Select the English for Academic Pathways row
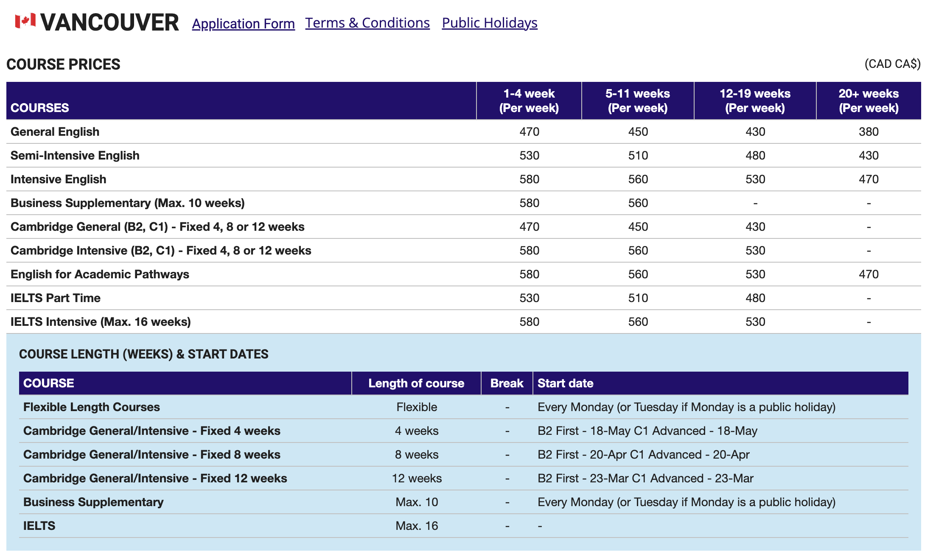Viewport: 936px width, 560px height. [100, 274]
